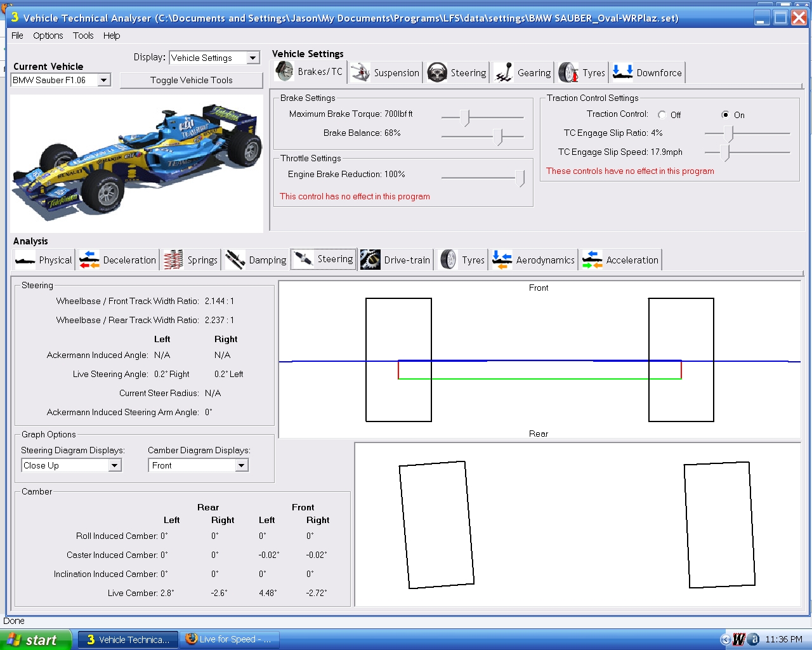Screen dimensions: 812x650
Task: Click the Physical analysis car icon
Action: click(25, 260)
